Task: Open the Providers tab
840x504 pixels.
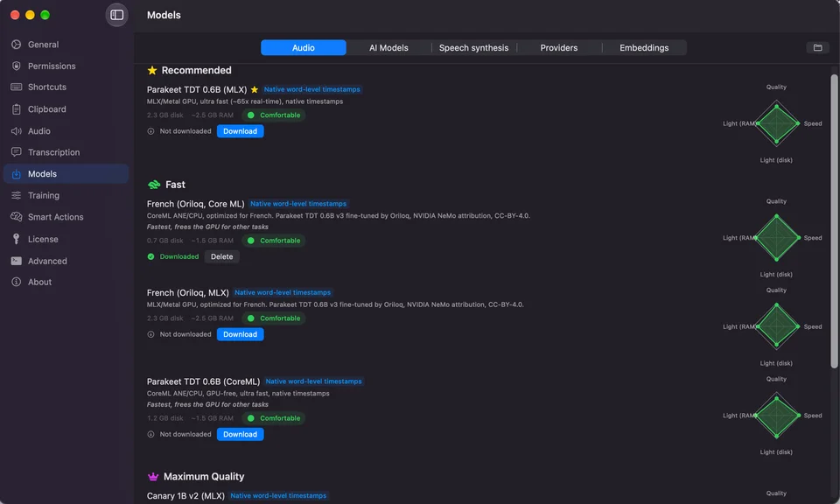Action: point(559,47)
